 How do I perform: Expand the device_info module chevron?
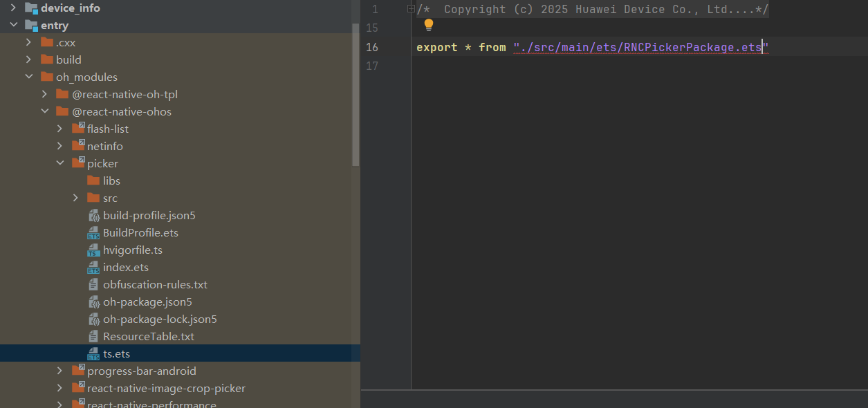click(12, 8)
